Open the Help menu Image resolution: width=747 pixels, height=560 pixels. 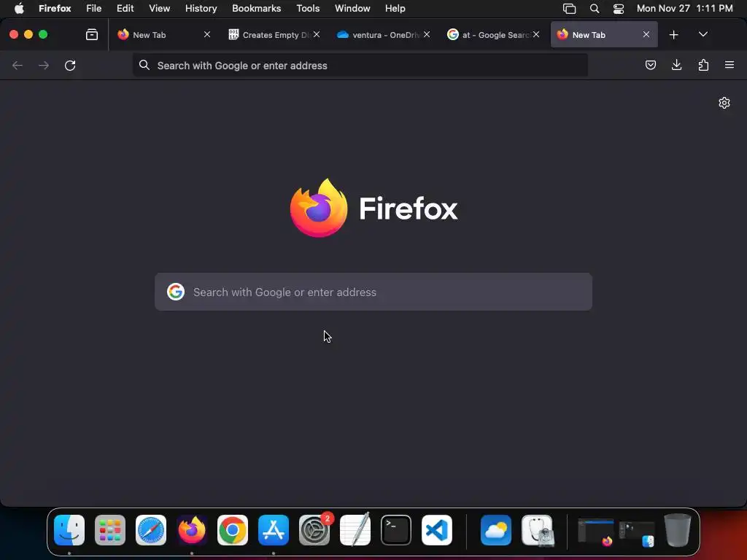(x=395, y=8)
